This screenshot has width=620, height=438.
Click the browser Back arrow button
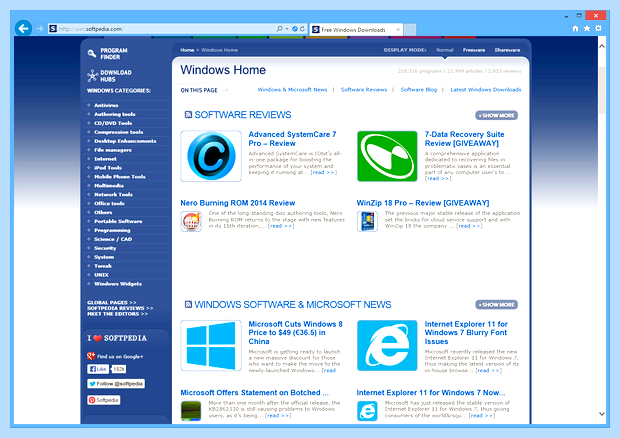[x=24, y=28]
